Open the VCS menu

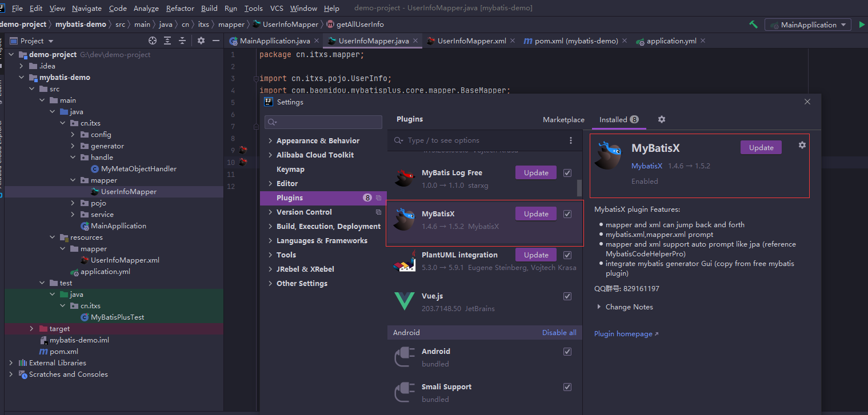click(277, 8)
